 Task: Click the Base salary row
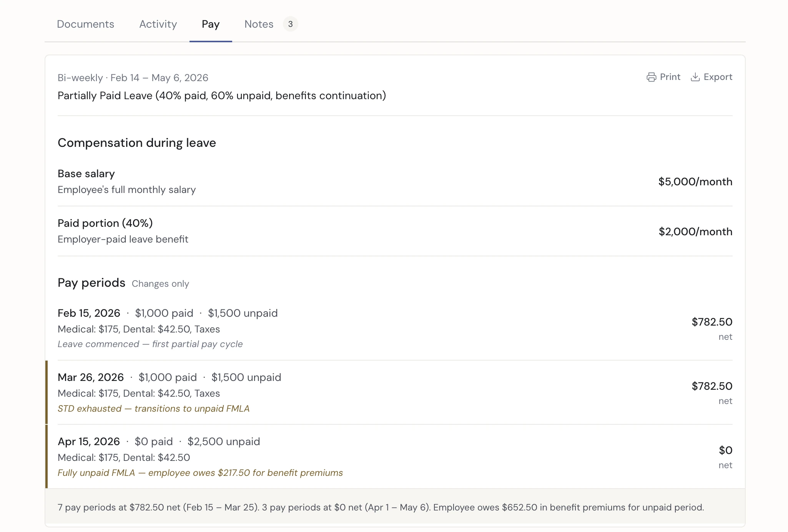pyautogui.click(x=86, y=174)
